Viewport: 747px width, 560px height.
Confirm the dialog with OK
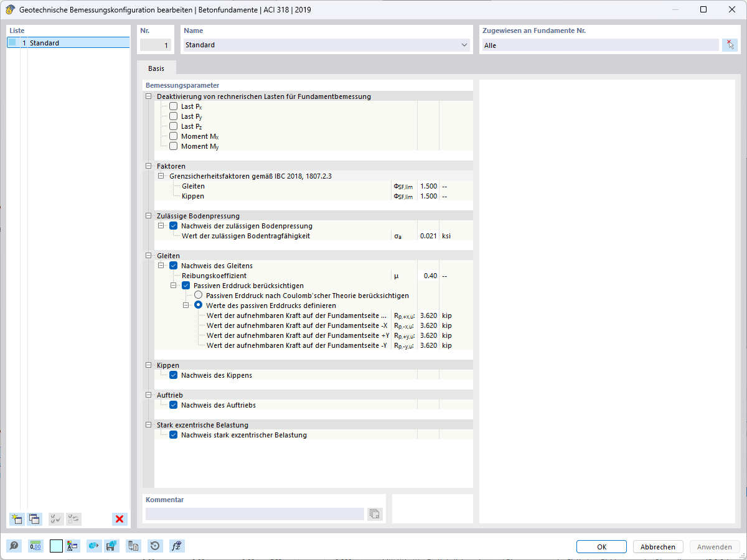(601, 546)
